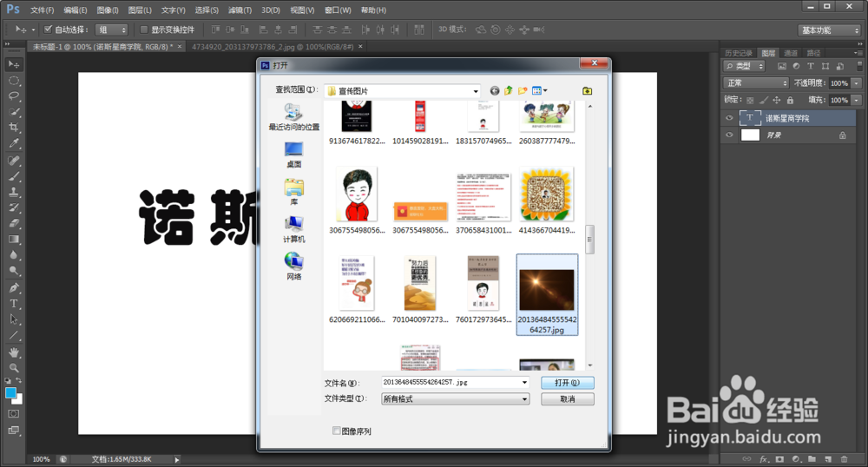
Task: Toggle lock all padlock icon
Action: pos(790,100)
